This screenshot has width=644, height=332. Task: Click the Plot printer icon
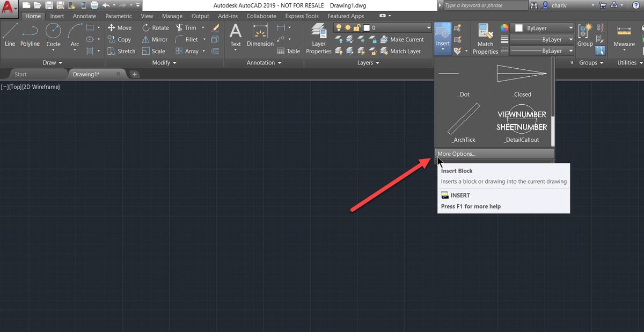(94, 5)
